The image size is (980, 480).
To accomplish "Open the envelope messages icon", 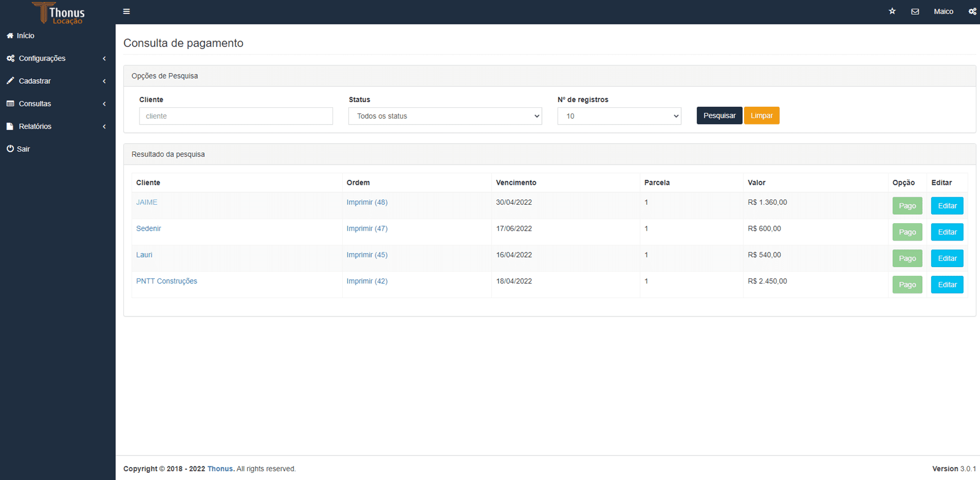I will (x=915, y=11).
